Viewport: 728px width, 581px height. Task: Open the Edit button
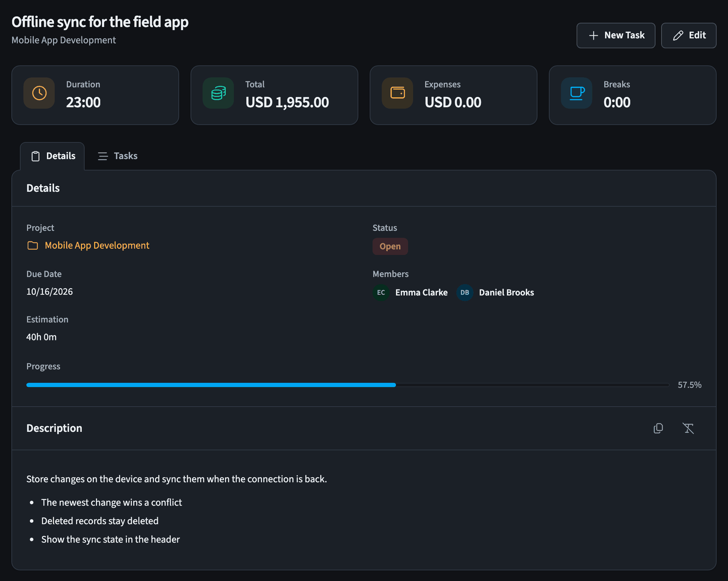[x=689, y=35]
